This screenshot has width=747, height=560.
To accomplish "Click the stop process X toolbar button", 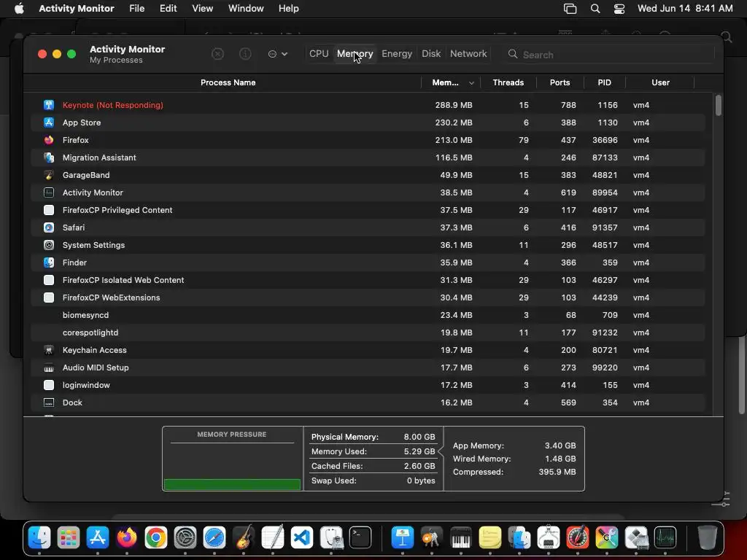I will [x=217, y=54].
